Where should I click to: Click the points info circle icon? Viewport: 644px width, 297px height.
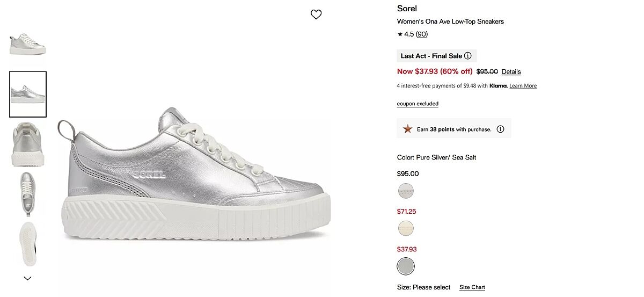(x=500, y=129)
